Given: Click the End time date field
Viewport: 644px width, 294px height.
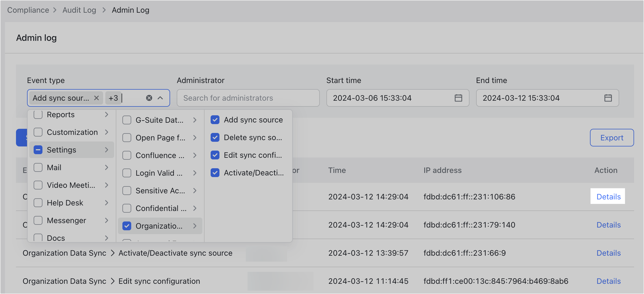Looking at the screenshot, I should point(548,98).
